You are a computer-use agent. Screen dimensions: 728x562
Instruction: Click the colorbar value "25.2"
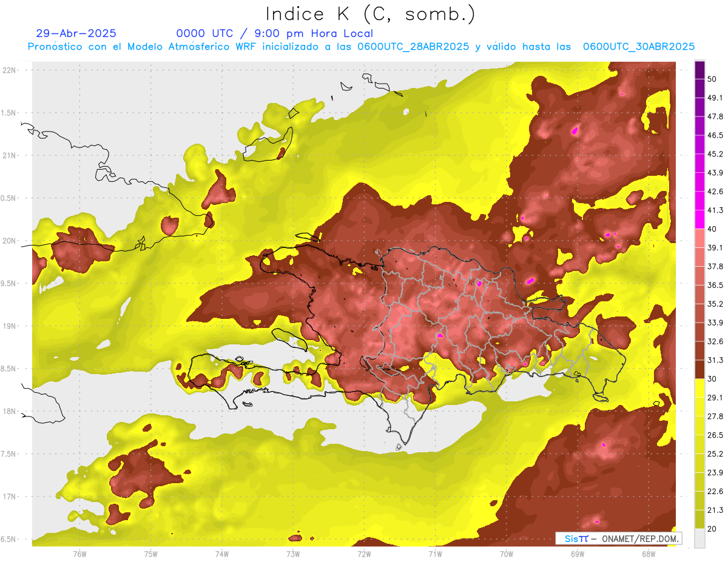pyautogui.click(x=715, y=453)
